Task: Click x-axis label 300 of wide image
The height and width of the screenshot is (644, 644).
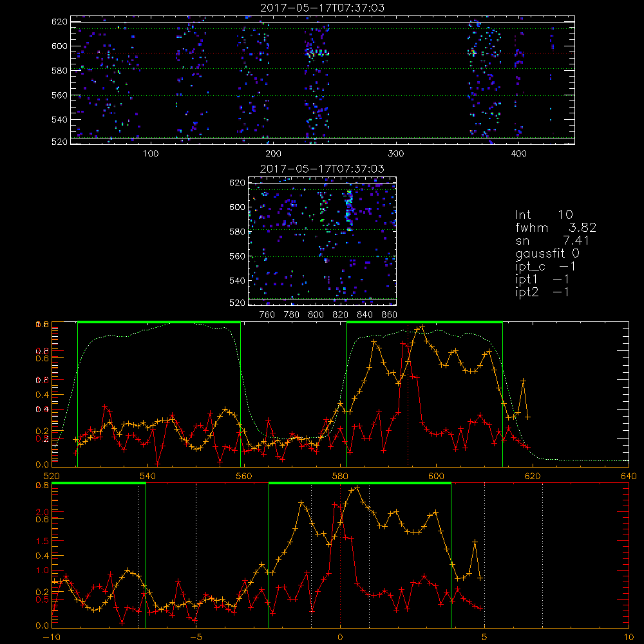Action: click(396, 154)
